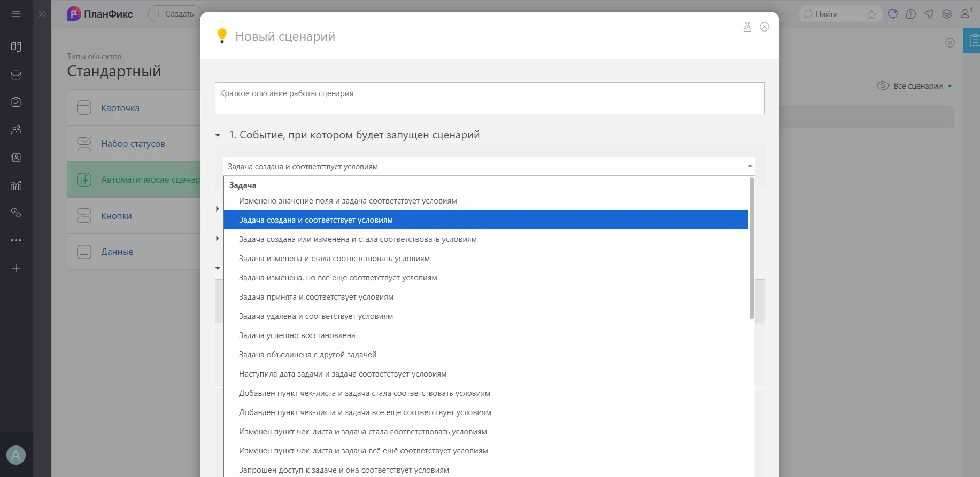Select 'Задача принята и соответствует условиям' option
This screenshot has height=477, width=980.
[x=486, y=297]
